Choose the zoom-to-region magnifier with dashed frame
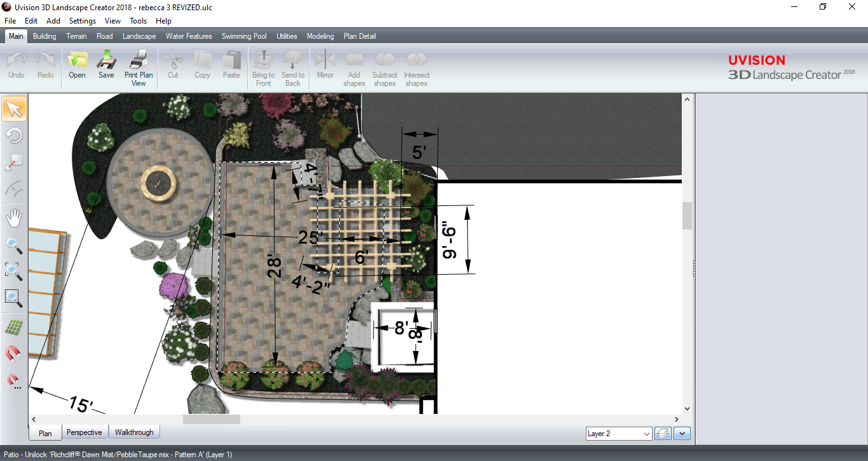The height and width of the screenshot is (461, 868). click(14, 272)
